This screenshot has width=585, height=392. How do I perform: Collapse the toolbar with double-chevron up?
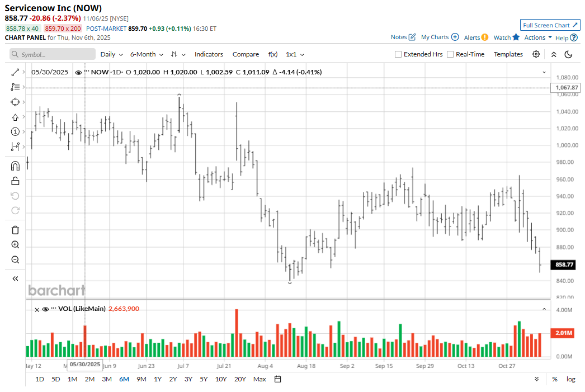pyautogui.click(x=554, y=54)
